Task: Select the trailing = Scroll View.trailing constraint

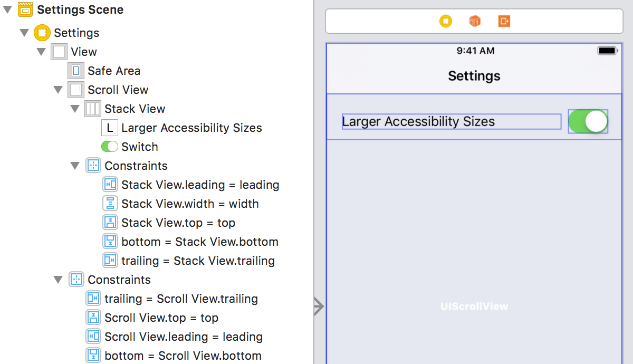Action: pyautogui.click(x=181, y=298)
